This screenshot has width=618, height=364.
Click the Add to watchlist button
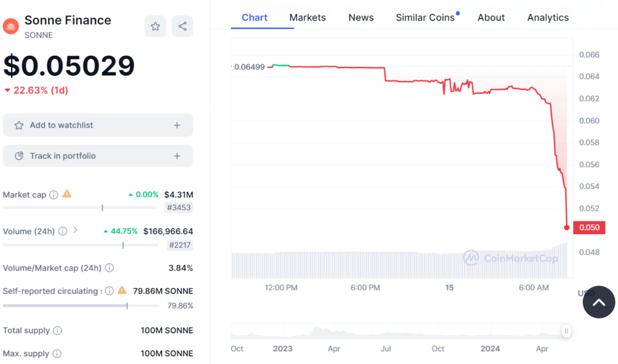tap(98, 125)
